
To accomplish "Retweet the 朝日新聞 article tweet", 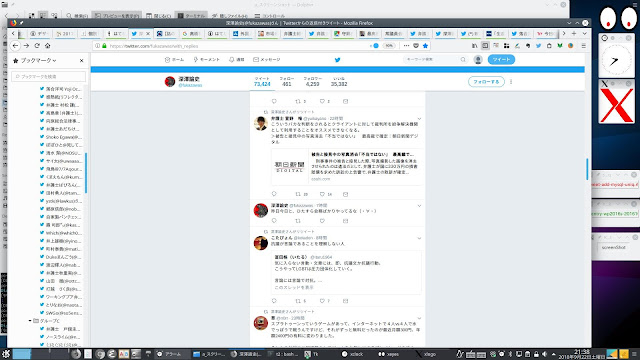I will (298, 194).
